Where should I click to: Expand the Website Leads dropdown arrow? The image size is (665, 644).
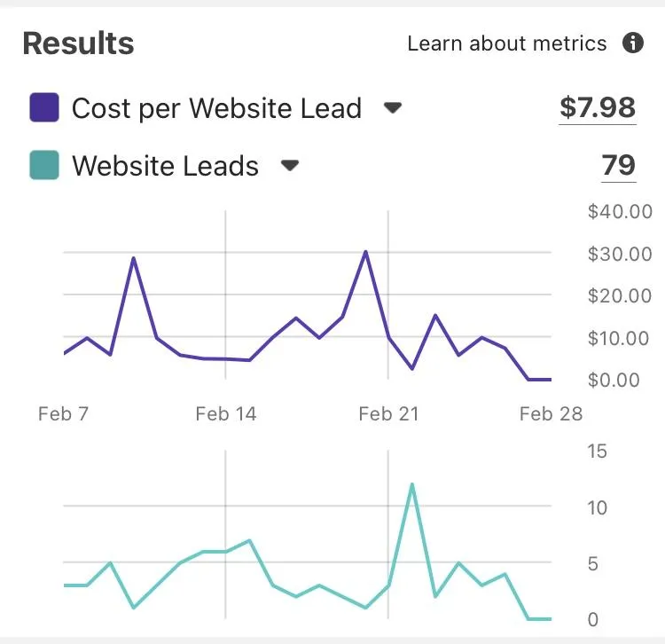click(290, 165)
